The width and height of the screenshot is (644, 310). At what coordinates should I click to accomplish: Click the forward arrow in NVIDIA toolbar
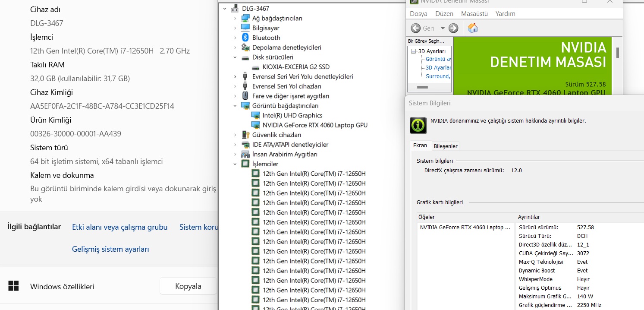click(x=453, y=28)
